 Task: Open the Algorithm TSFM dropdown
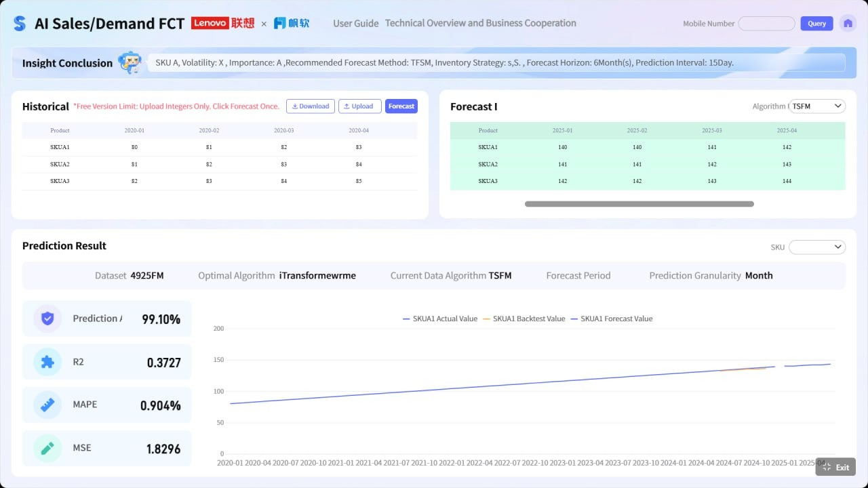pos(818,106)
